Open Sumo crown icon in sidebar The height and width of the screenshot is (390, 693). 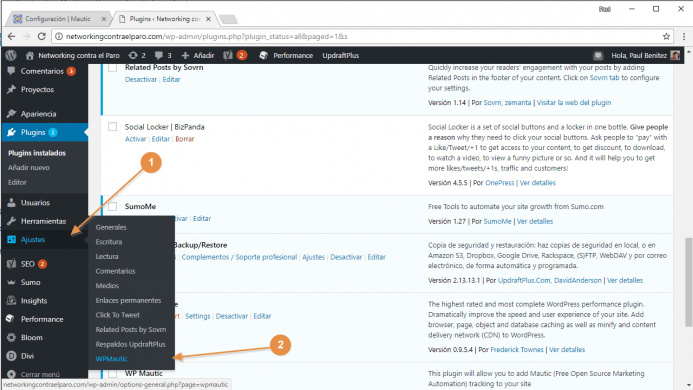click(x=11, y=282)
